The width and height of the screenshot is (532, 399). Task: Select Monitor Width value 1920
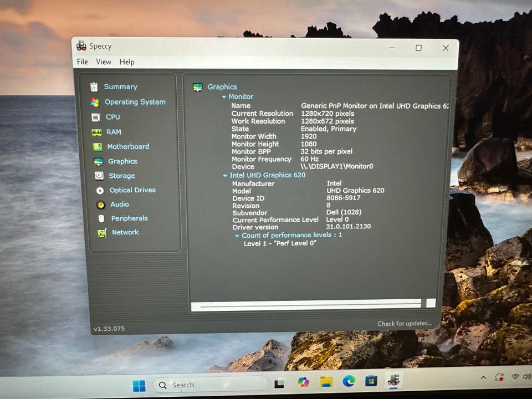tap(309, 136)
